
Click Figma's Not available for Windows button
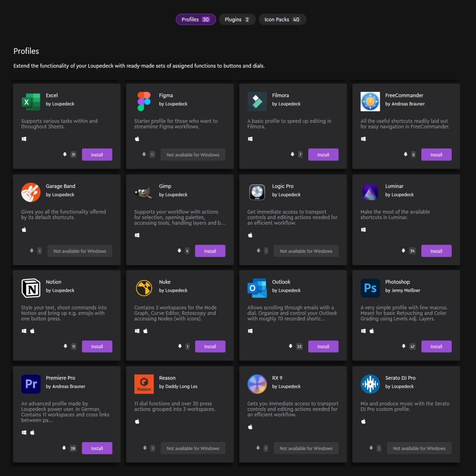pyautogui.click(x=193, y=155)
